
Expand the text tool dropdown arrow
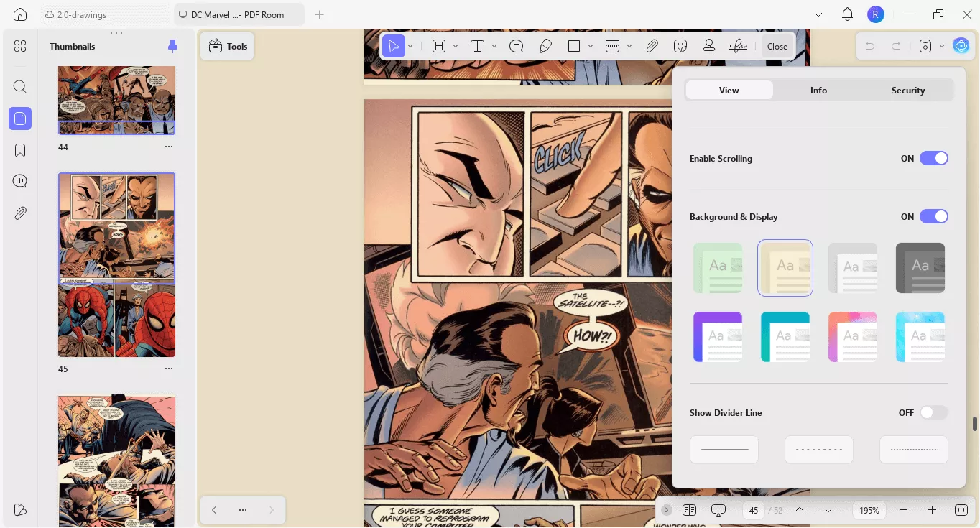494,46
